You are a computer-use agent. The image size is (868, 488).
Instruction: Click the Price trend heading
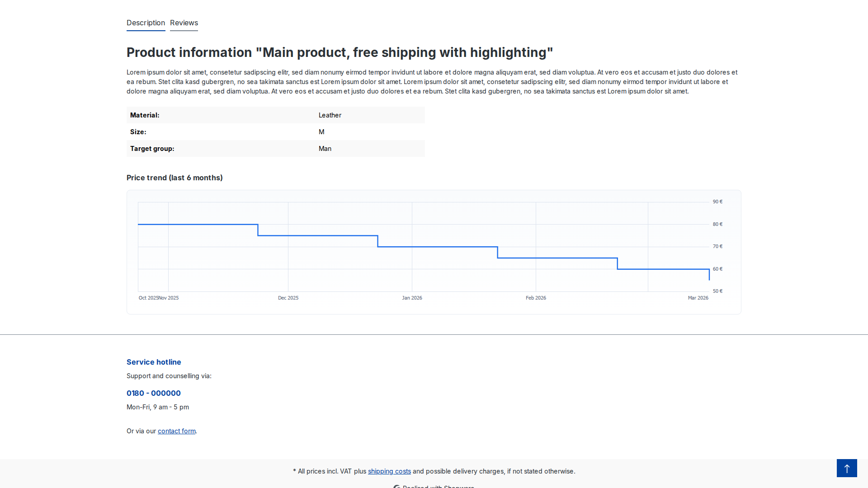click(x=175, y=178)
